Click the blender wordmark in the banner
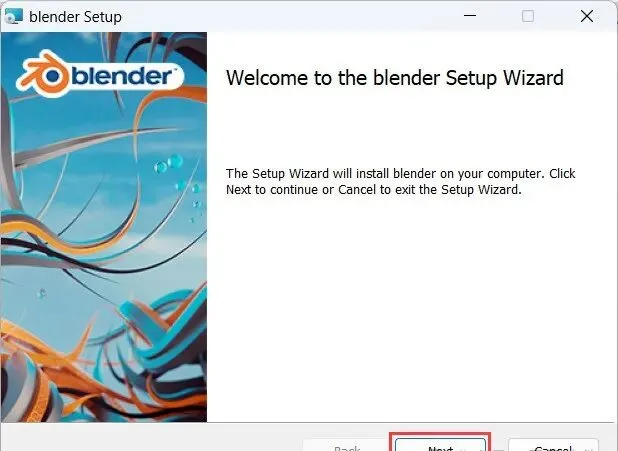The image size is (618, 451). [x=122, y=76]
